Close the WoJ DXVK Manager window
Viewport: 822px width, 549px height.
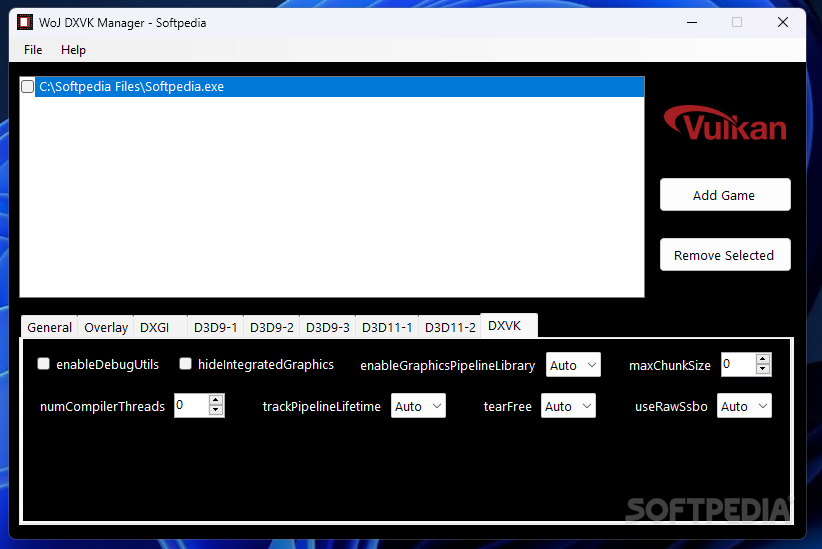pos(783,22)
